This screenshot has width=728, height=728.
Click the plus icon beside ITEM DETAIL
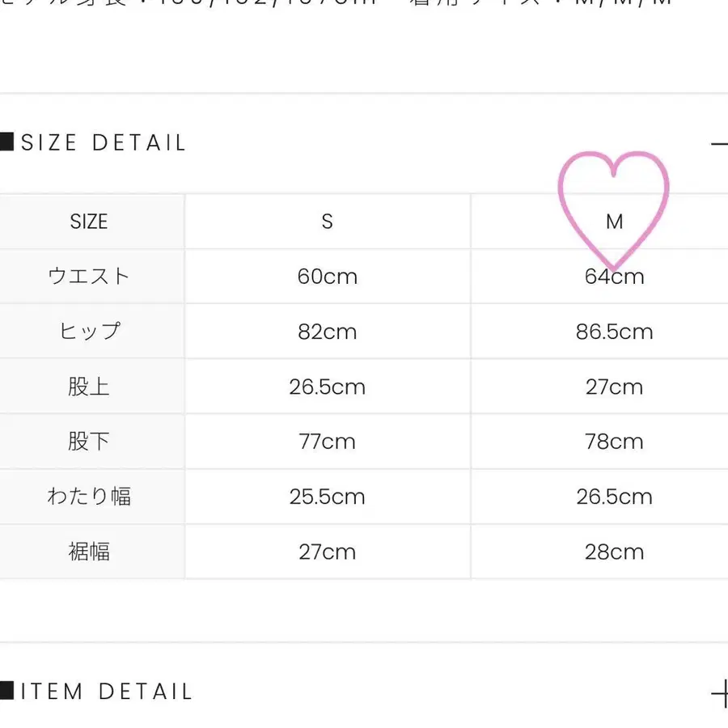722,693
